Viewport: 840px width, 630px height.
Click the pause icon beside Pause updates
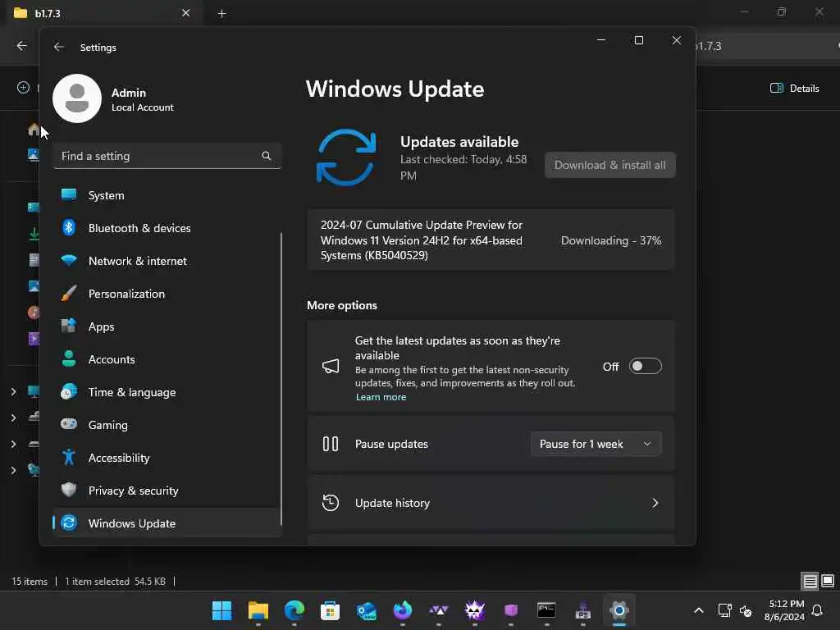(x=331, y=444)
